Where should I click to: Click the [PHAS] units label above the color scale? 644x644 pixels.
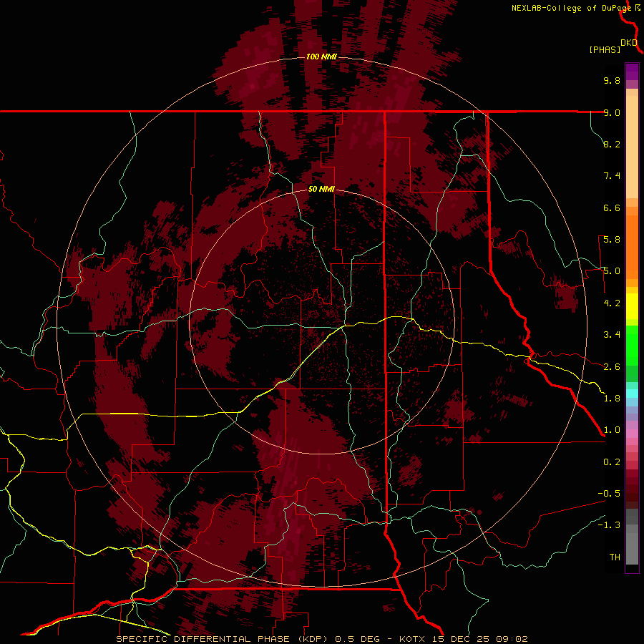(605, 49)
